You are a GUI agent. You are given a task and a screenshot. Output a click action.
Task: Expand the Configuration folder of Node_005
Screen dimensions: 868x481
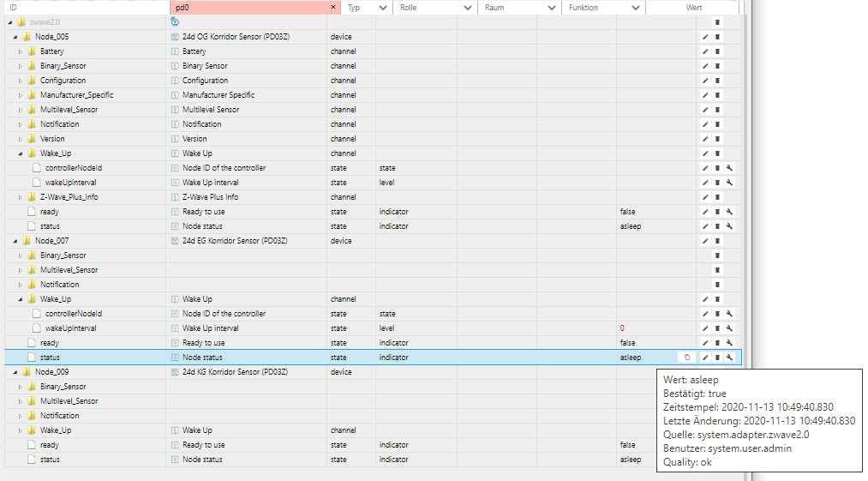[21, 81]
